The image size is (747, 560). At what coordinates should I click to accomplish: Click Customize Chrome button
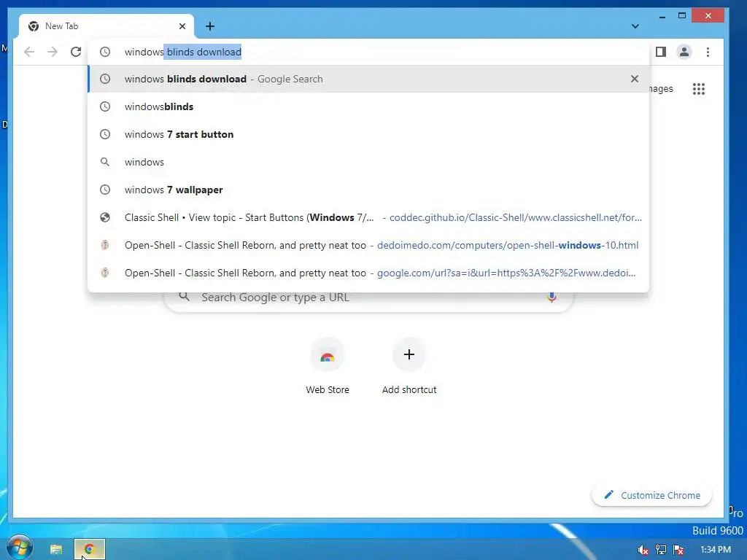tap(651, 495)
